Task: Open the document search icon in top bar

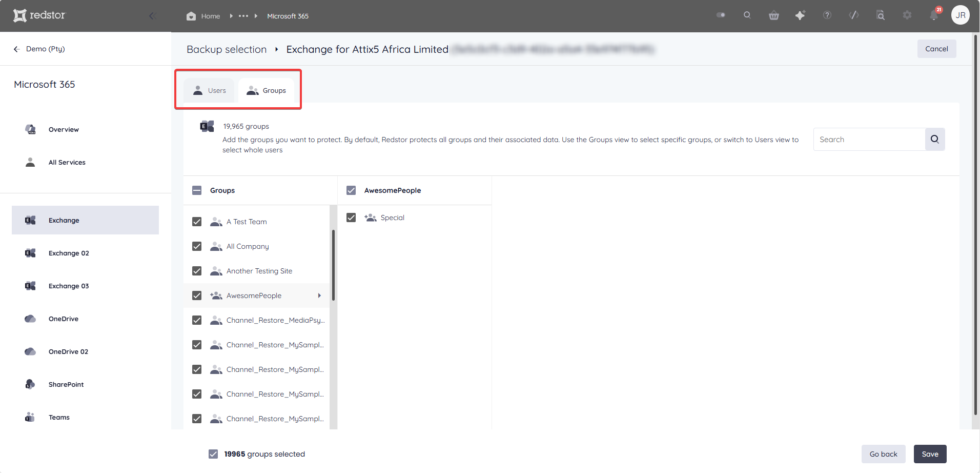Action: 881,15
